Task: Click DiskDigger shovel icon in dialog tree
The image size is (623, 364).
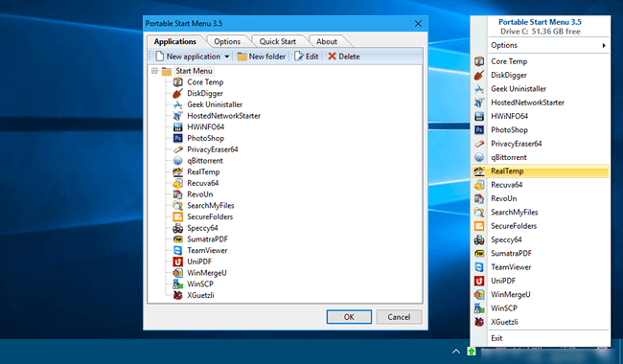Action: point(177,93)
